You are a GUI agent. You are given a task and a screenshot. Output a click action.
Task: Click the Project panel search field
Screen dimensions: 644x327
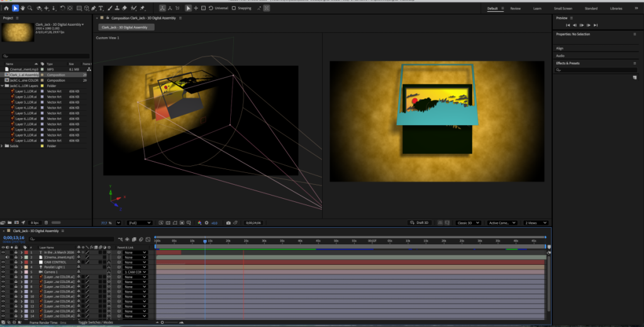(x=45, y=56)
